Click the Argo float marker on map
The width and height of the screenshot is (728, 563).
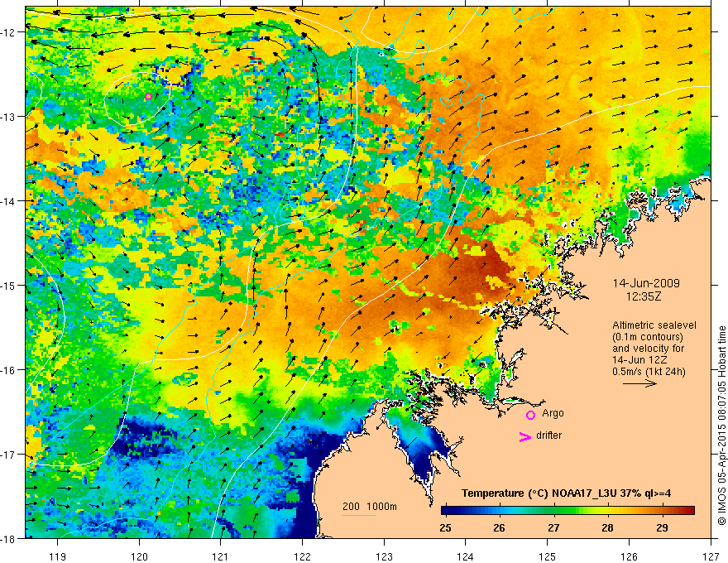click(x=148, y=97)
